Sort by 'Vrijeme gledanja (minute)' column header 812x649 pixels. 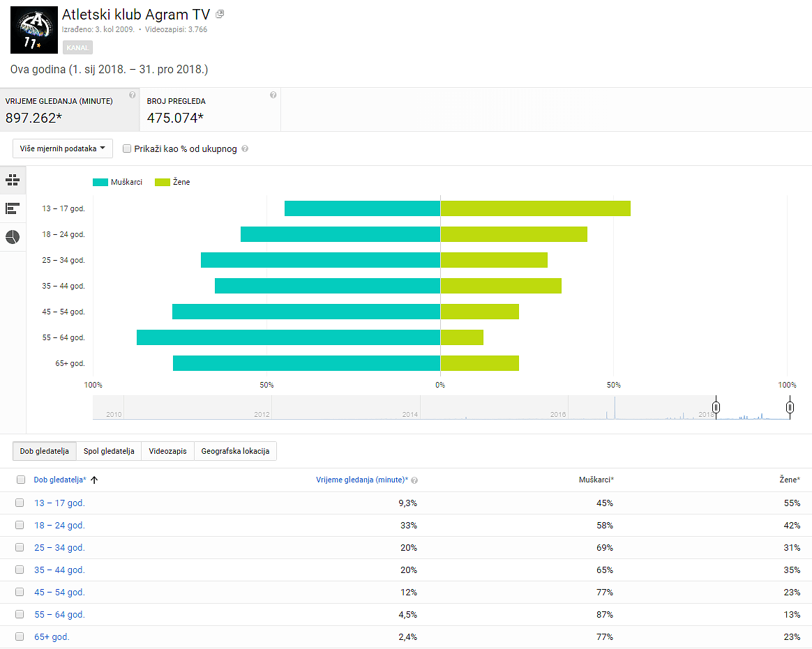click(361, 480)
